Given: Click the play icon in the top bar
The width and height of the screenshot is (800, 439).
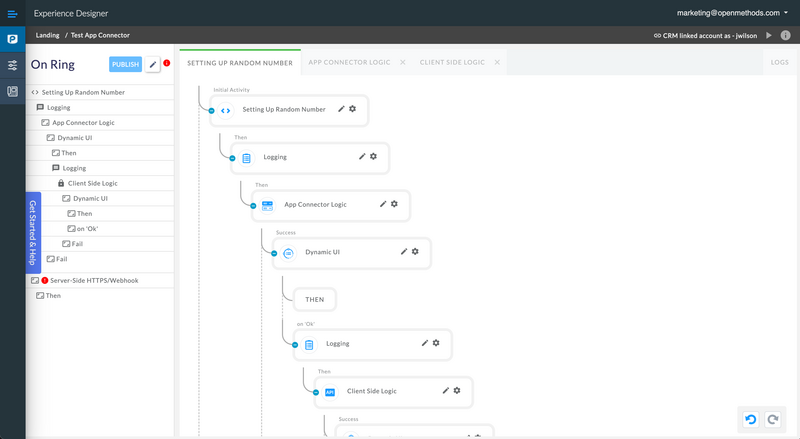Looking at the screenshot, I should (768, 35).
